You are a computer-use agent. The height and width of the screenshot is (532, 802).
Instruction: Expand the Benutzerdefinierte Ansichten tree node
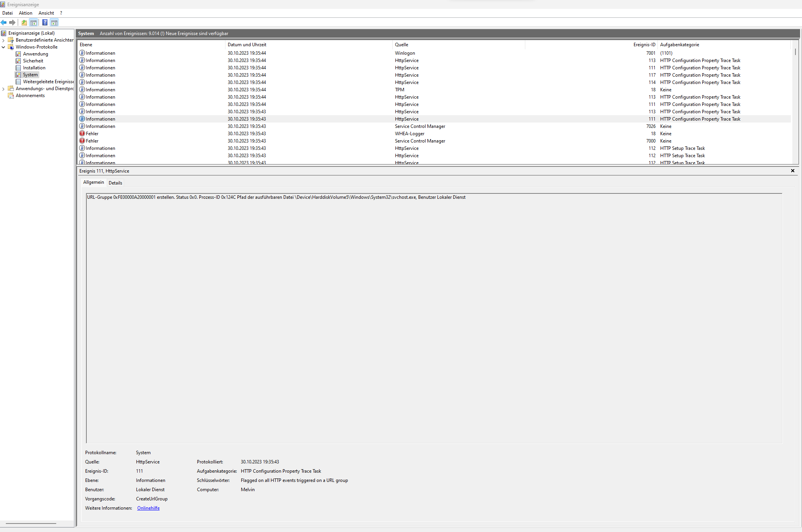tap(3, 40)
